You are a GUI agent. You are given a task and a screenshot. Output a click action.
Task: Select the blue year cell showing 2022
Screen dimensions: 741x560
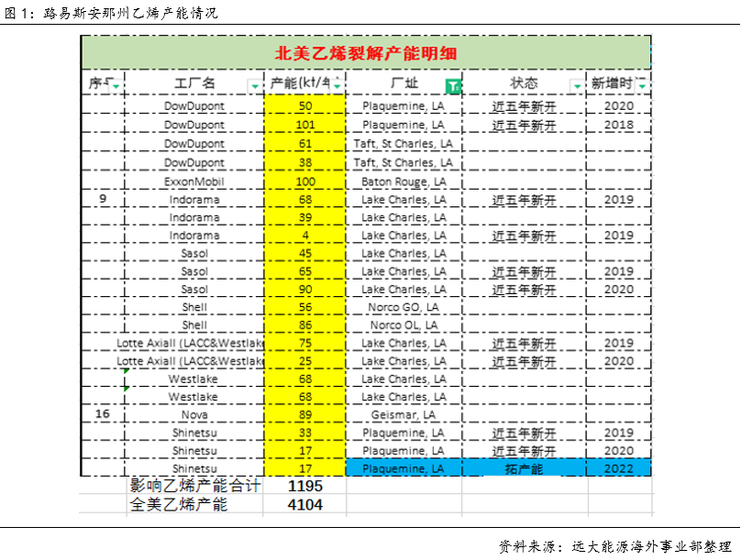click(619, 468)
